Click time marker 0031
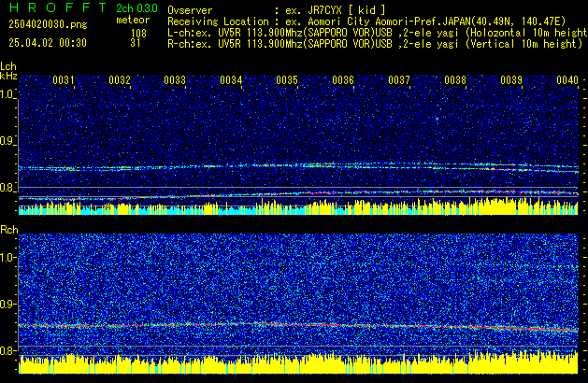This screenshot has width=588, height=383. pyautogui.click(x=64, y=80)
